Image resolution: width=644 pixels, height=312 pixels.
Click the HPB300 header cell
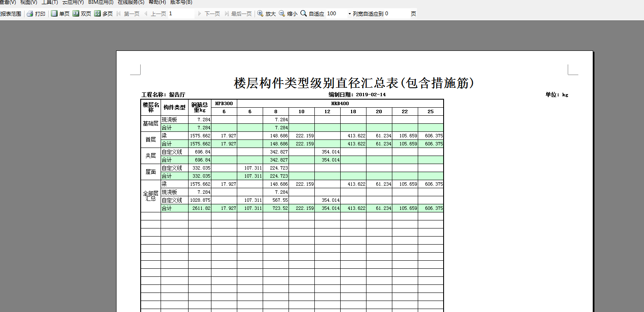[x=224, y=103]
